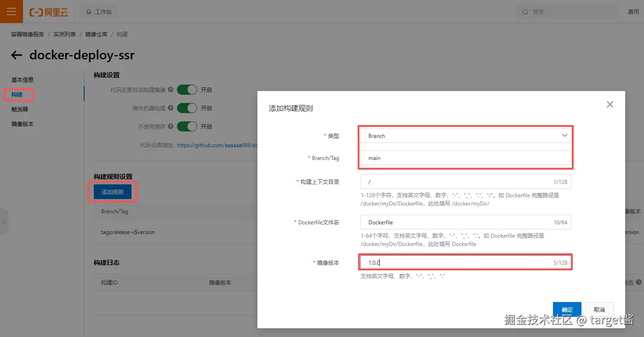Open 基本信息 in the sidebar
Image resolution: width=644 pixels, height=337 pixels.
tap(23, 80)
